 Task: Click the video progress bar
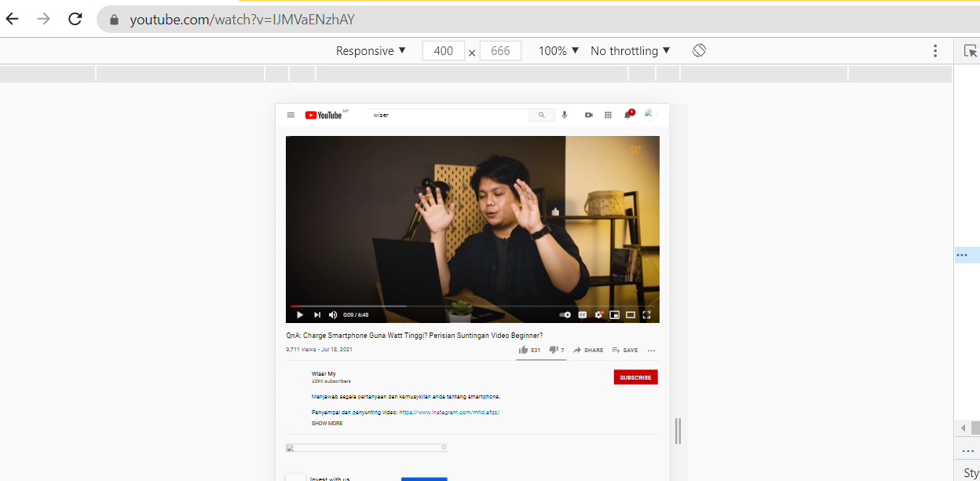pyautogui.click(x=471, y=306)
